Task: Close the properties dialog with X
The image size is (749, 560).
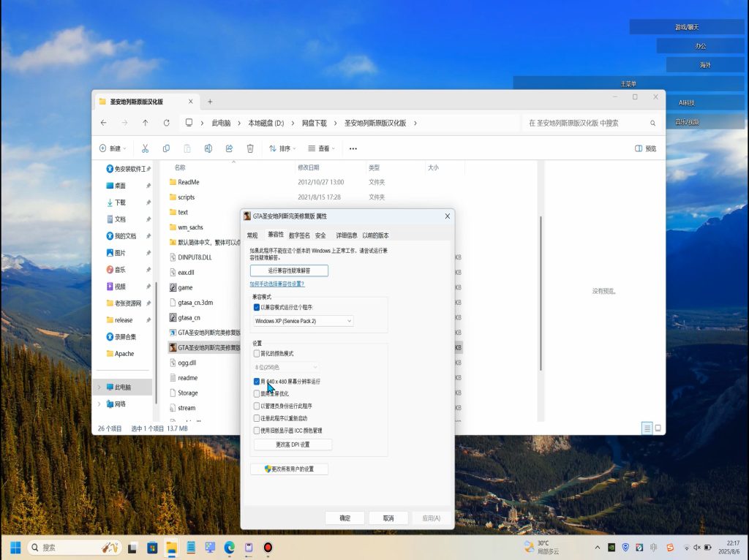Action: pyautogui.click(x=448, y=216)
